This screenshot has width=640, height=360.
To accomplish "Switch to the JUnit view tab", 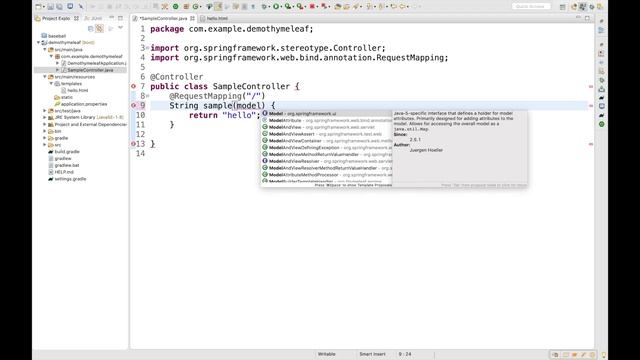I will pos(93,18).
